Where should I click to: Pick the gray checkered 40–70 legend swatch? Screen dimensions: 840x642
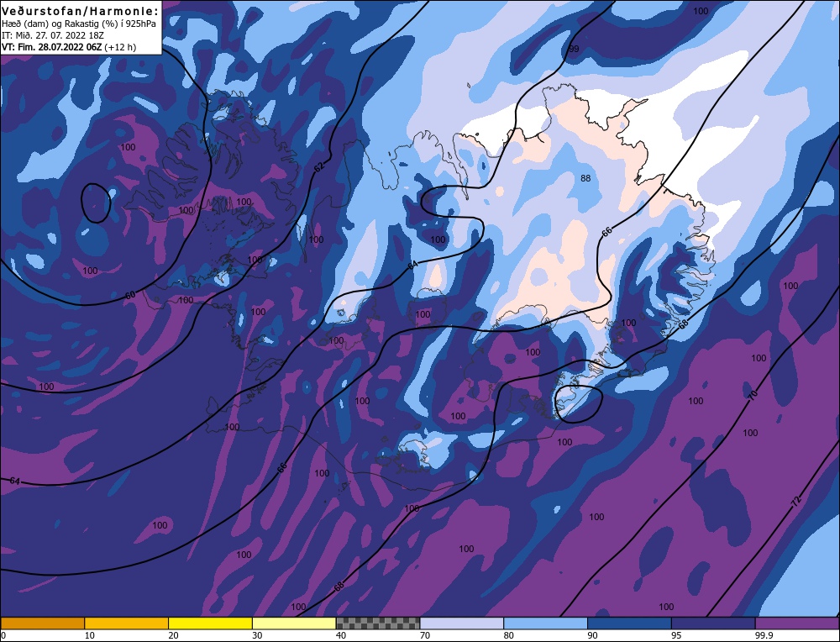coord(378,623)
